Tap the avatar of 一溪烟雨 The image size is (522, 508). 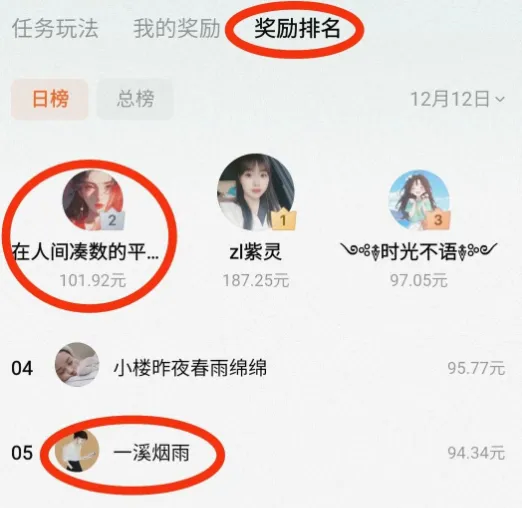pos(77,451)
